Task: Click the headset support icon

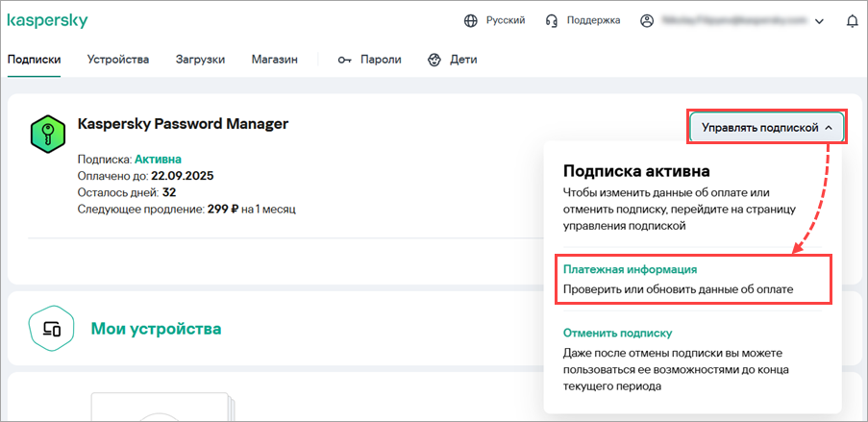Action: click(x=551, y=21)
